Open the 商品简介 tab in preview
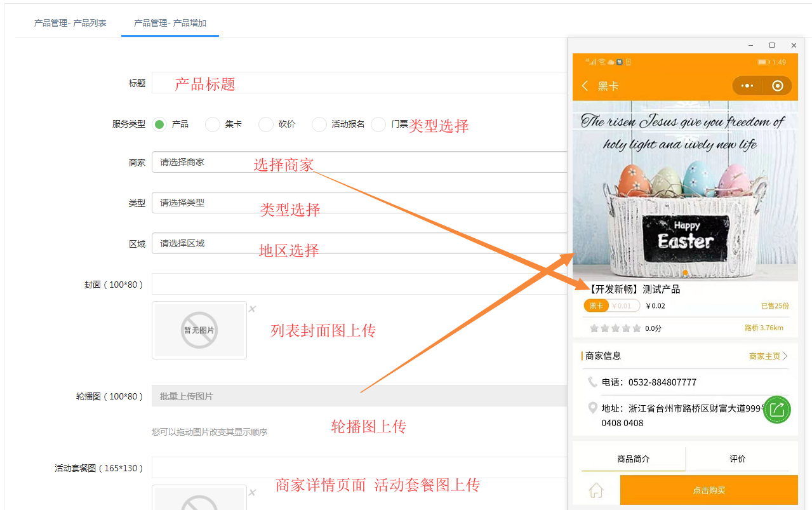The height and width of the screenshot is (510, 812). (634, 459)
